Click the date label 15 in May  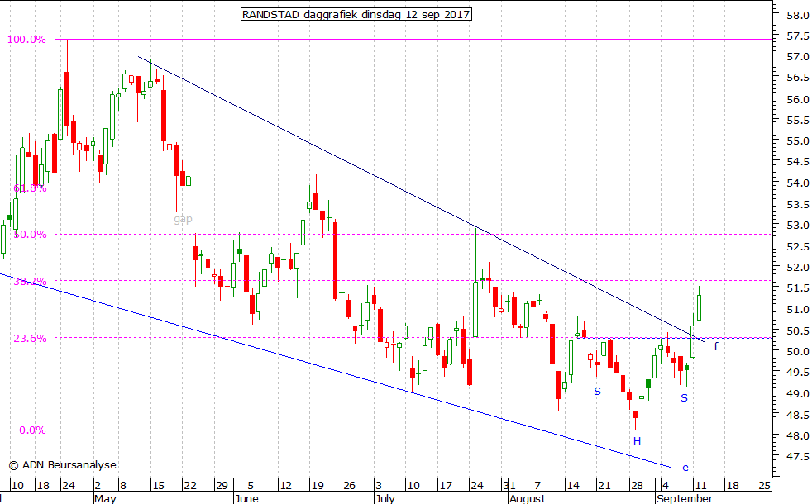pyautogui.click(x=158, y=485)
